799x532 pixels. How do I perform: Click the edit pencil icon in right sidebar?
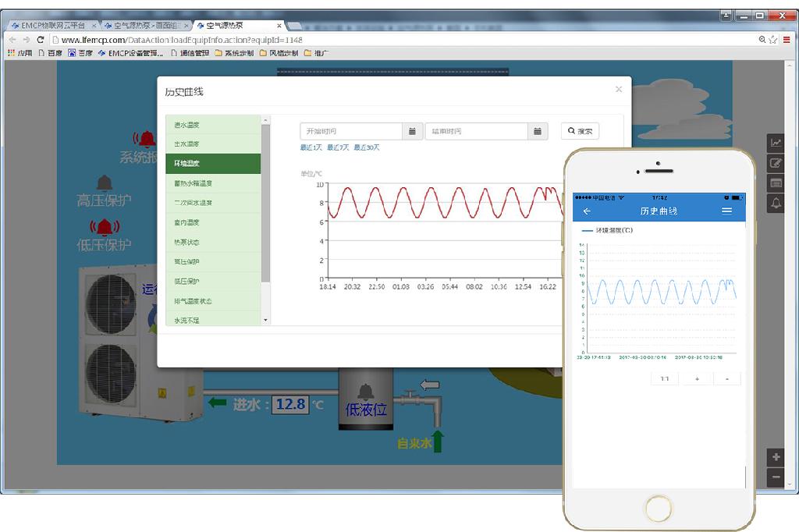(776, 163)
